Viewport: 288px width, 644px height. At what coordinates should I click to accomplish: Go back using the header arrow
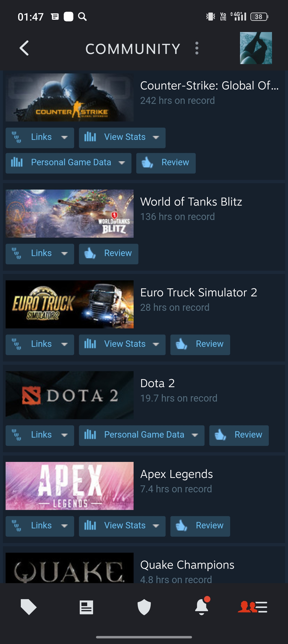tap(24, 48)
